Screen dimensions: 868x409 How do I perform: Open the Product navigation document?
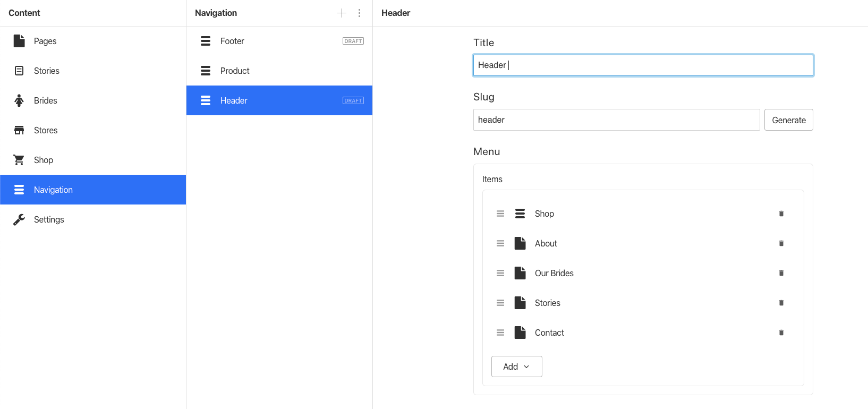[x=235, y=71]
